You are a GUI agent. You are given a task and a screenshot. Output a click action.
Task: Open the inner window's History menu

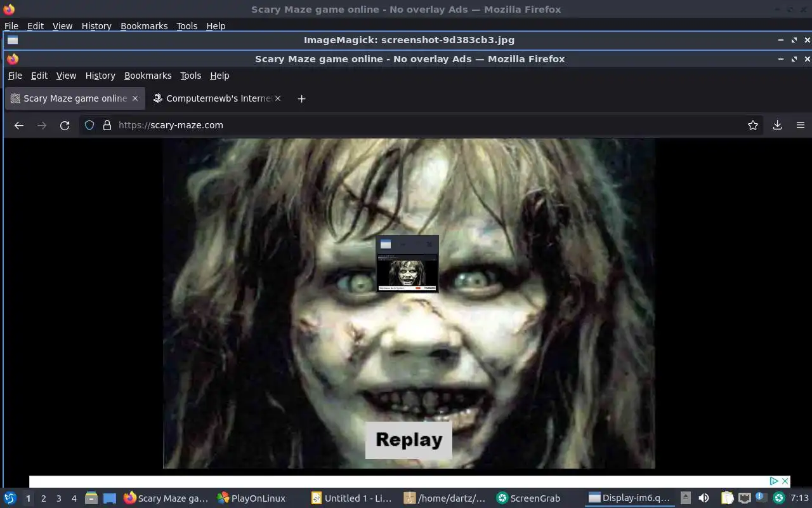coord(100,76)
